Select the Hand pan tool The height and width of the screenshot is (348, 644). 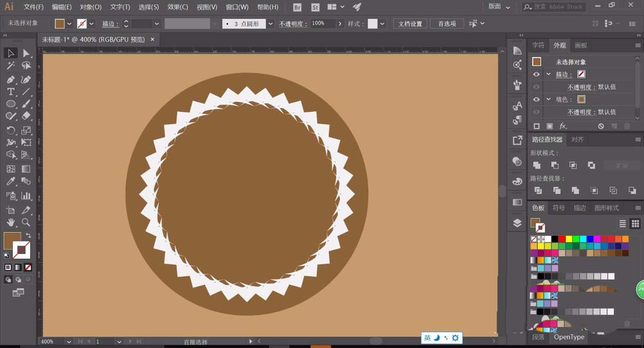click(11, 222)
